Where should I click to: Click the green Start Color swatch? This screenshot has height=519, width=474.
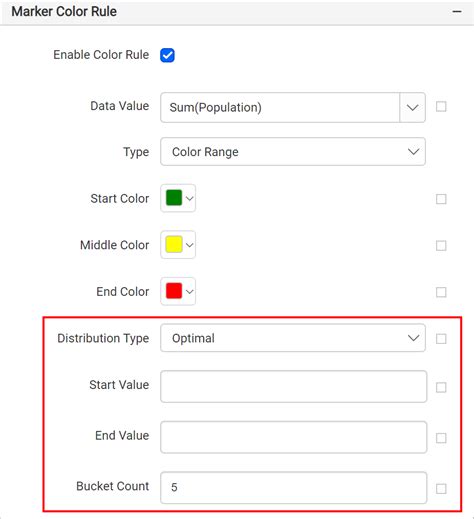coord(174,198)
